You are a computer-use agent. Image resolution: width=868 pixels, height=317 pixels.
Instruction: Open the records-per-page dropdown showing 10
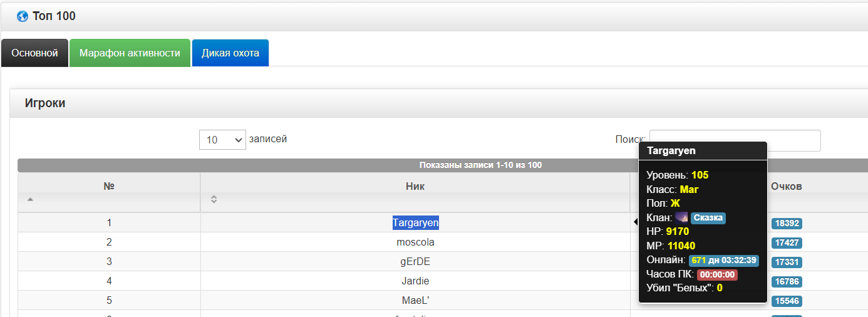pyautogui.click(x=222, y=140)
